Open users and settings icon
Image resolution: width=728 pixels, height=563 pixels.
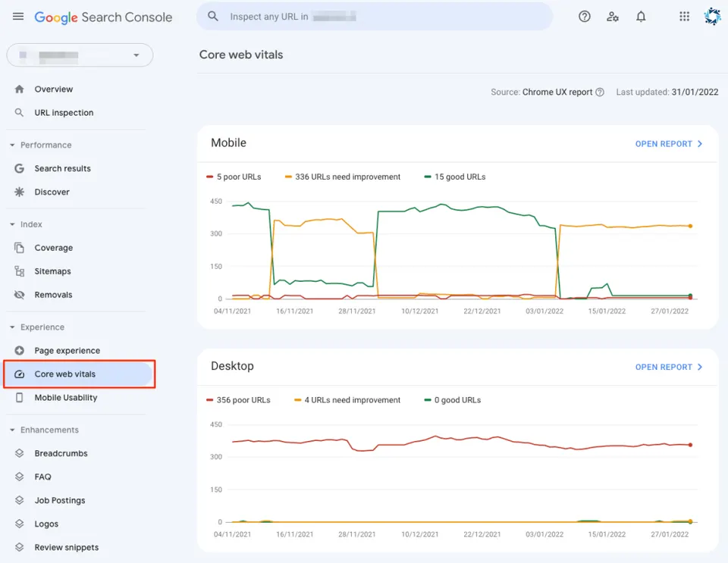tap(613, 17)
